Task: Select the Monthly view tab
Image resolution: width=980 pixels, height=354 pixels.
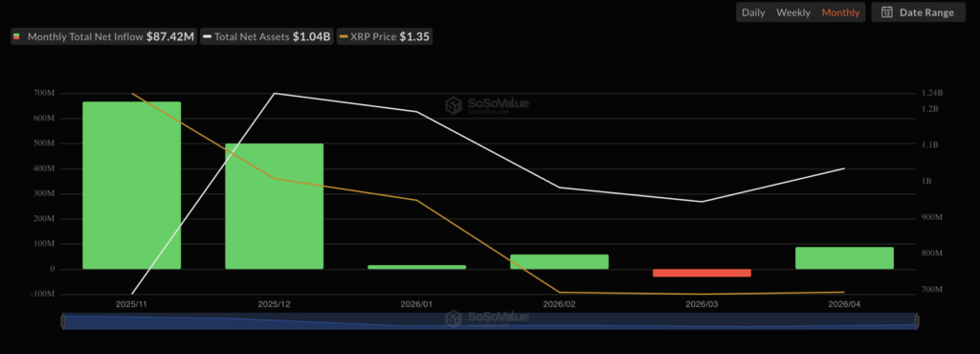Action: 840,12
